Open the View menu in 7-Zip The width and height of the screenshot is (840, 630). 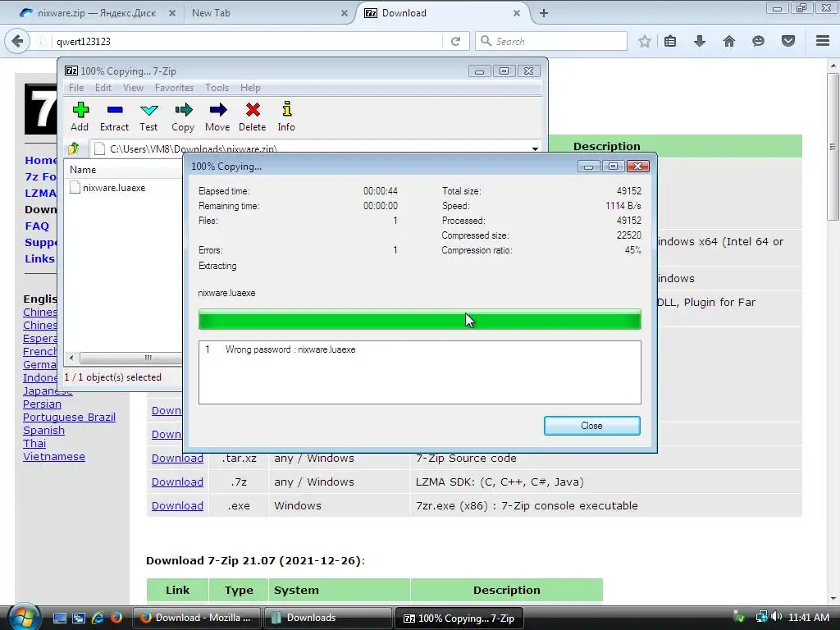point(133,87)
